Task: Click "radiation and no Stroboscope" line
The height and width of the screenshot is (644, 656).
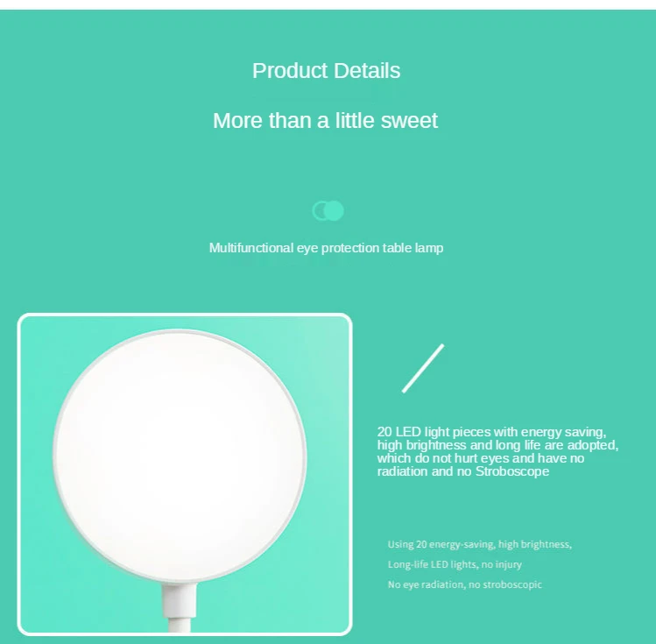Action: [463, 471]
